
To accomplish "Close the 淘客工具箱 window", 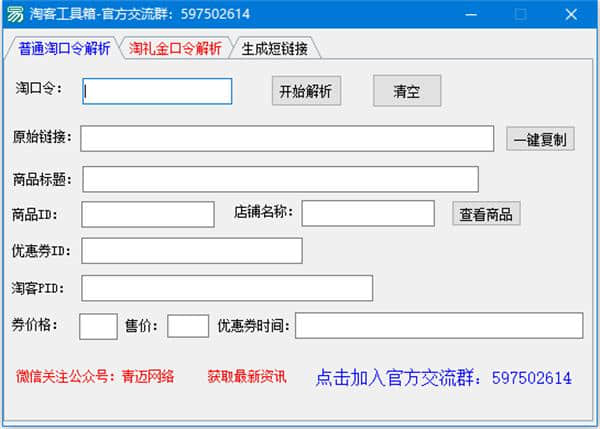I will (x=571, y=15).
